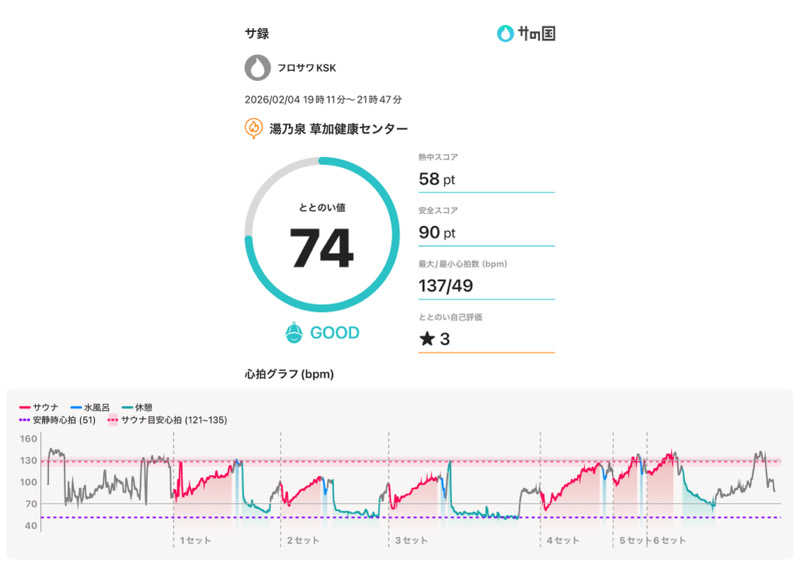Open the フロサワKSK user profile name
Viewport: 800px width, 585px height.
click(307, 69)
